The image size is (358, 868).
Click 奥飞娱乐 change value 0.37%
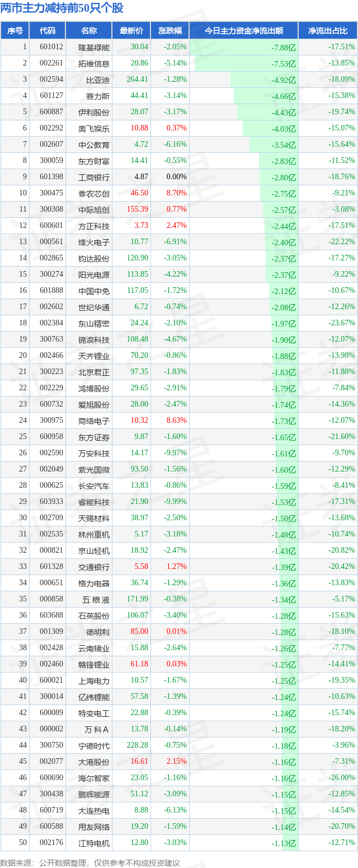coord(177,128)
